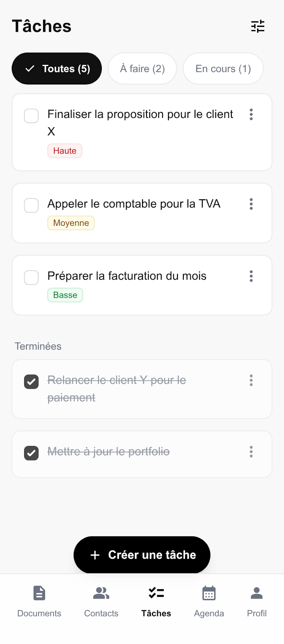Select the 'Toutes (5)' filter

pyautogui.click(x=56, y=68)
